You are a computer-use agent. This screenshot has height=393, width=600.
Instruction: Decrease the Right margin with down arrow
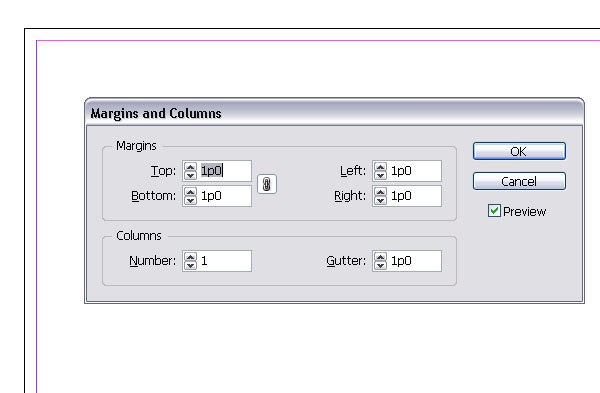pos(380,200)
